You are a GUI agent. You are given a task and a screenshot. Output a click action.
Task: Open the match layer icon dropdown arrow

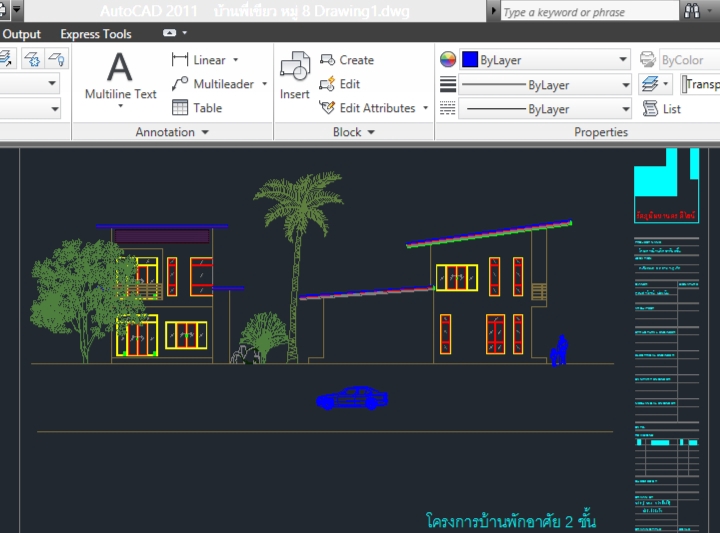(x=666, y=84)
